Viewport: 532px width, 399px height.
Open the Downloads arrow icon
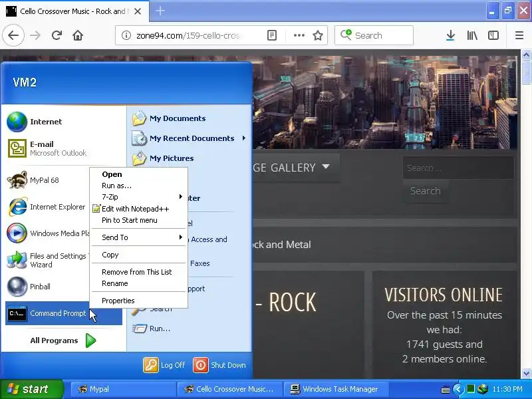point(450,35)
